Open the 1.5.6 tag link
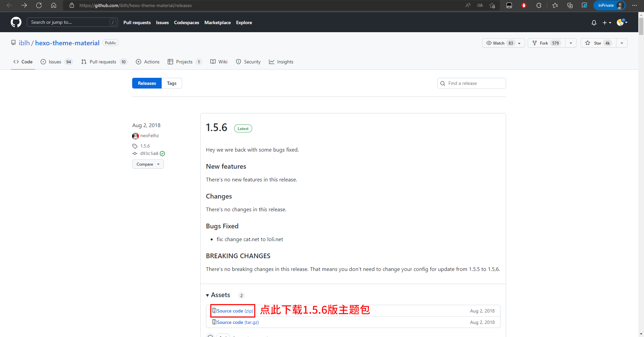Image resolution: width=644 pixels, height=337 pixels. [x=145, y=146]
